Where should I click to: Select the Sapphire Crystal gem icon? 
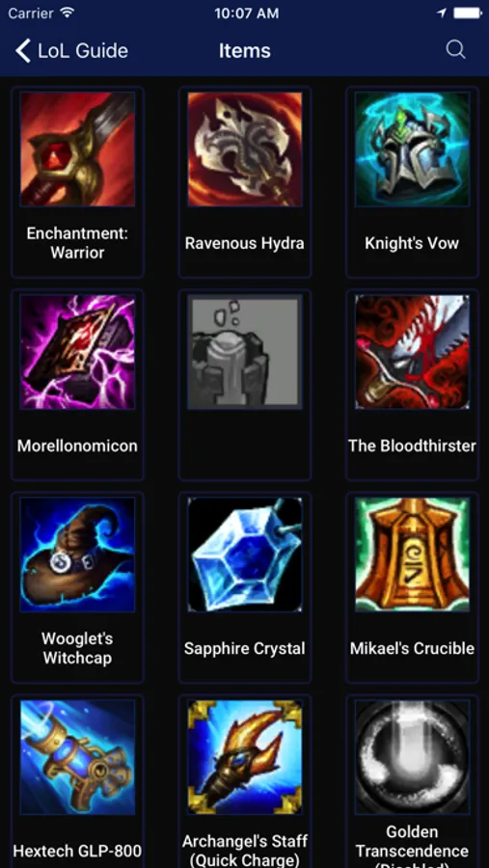(x=245, y=555)
